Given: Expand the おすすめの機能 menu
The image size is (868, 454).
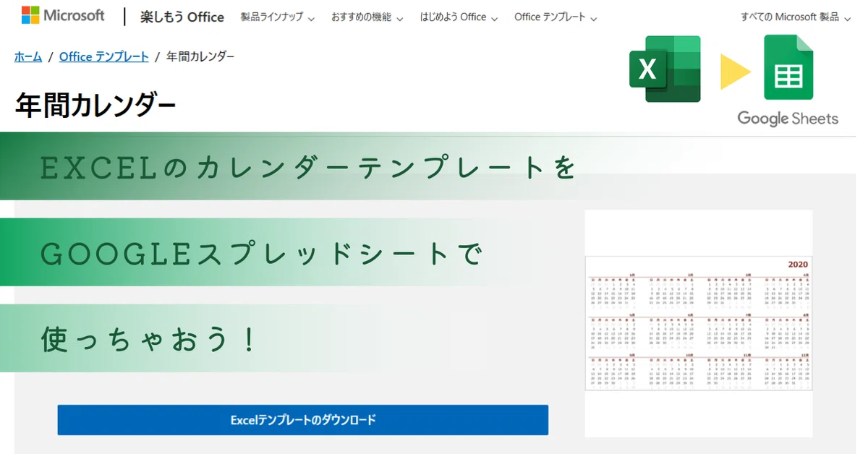Looking at the screenshot, I should 367,17.
